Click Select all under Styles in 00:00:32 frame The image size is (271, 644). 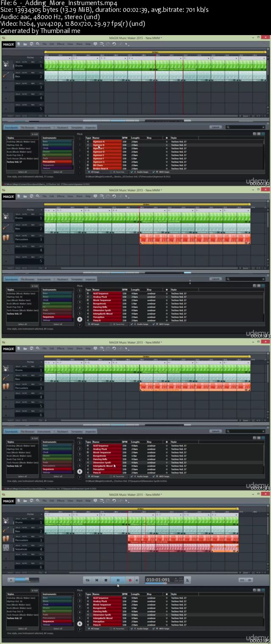[22, 172]
